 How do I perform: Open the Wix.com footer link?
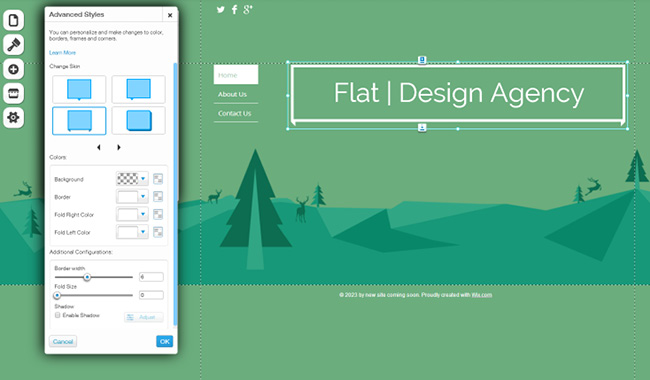click(x=482, y=295)
